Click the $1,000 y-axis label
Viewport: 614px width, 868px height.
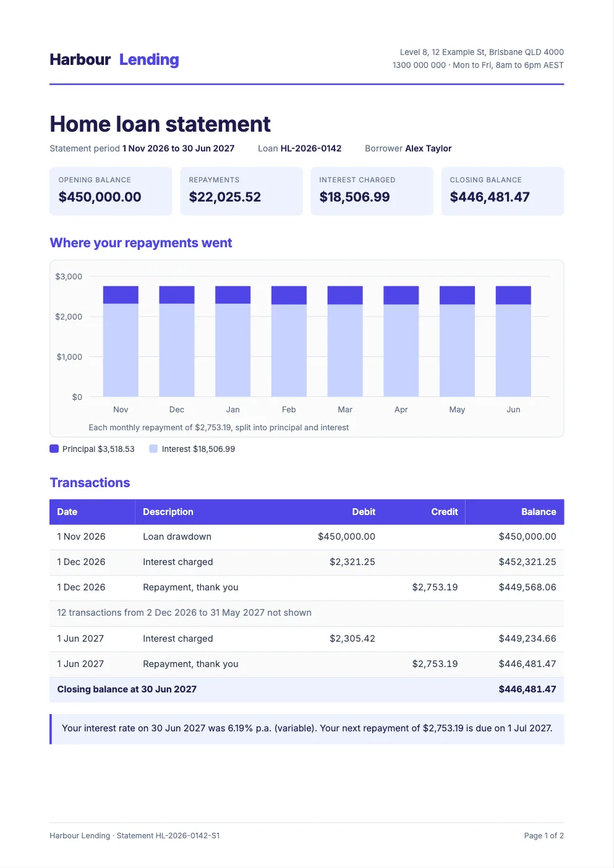pyautogui.click(x=69, y=357)
